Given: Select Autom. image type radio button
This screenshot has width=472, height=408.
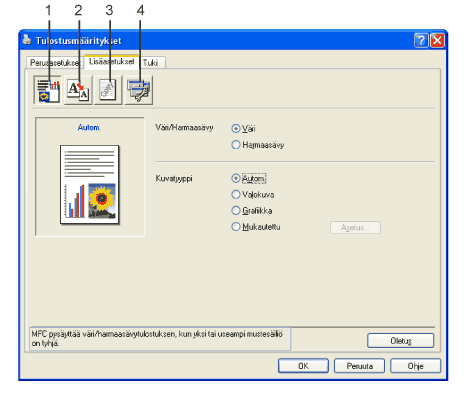Looking at the screenshot, I should tap(236, 178).
